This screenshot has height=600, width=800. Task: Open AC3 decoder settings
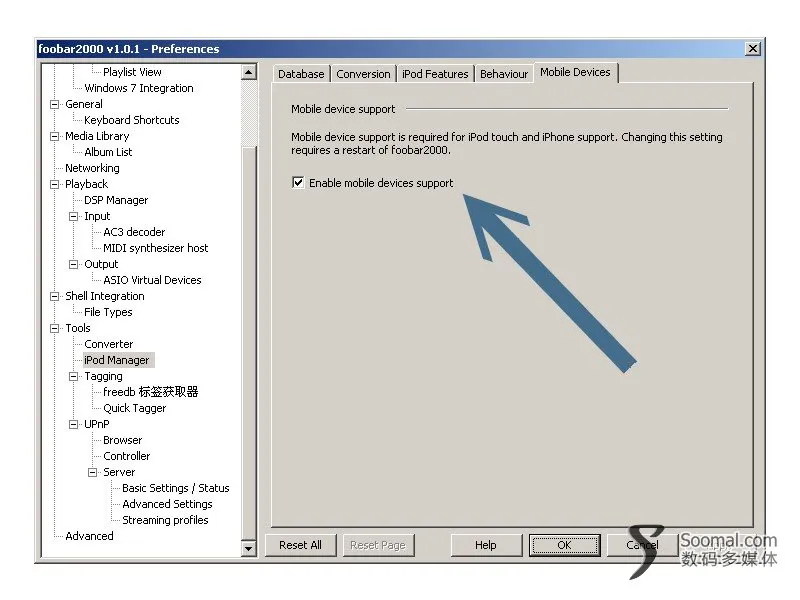point(134,232)
